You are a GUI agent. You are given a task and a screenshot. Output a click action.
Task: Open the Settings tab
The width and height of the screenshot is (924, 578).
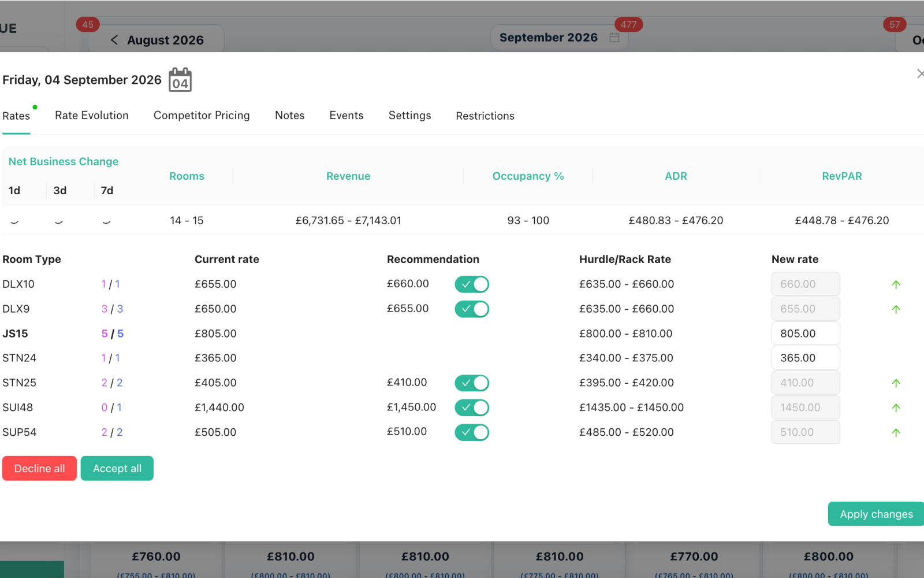click(x=410, y=116)
